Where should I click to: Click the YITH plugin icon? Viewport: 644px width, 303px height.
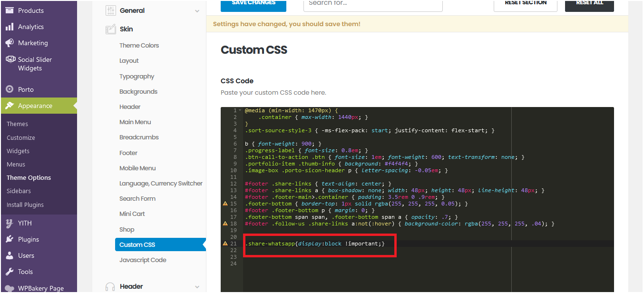point(10,223)
